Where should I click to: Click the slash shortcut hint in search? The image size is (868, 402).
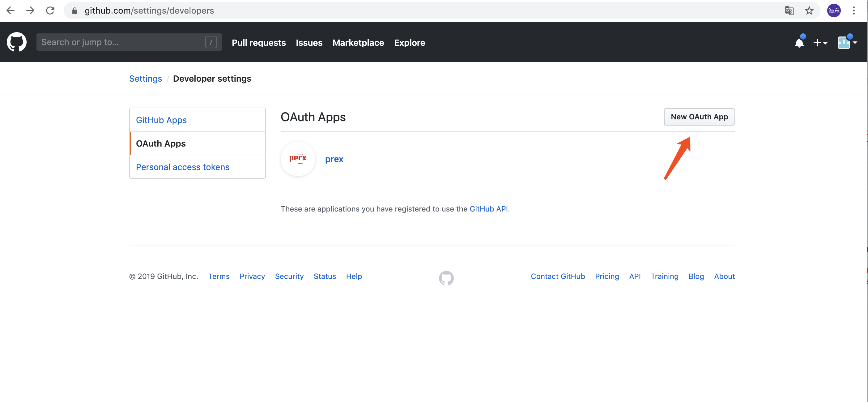[211, 42]
